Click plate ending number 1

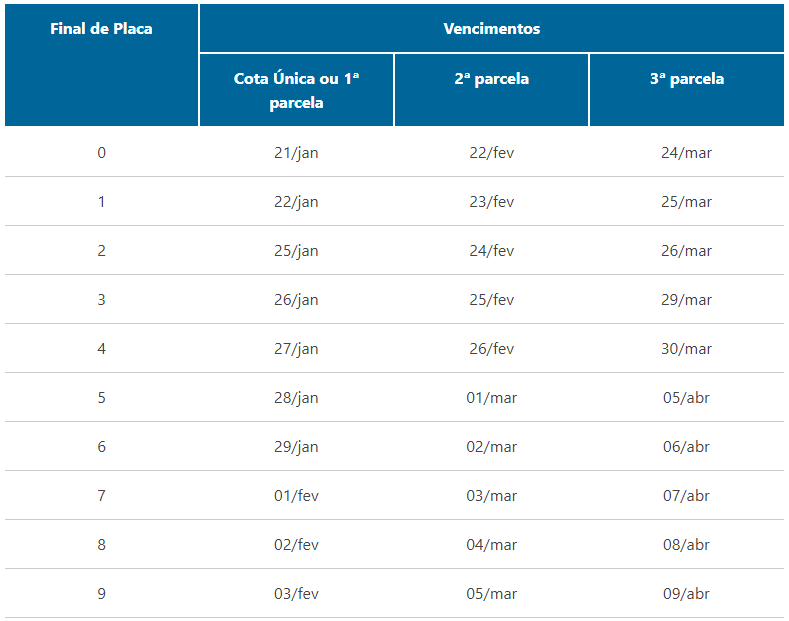[x=101, y=202]
